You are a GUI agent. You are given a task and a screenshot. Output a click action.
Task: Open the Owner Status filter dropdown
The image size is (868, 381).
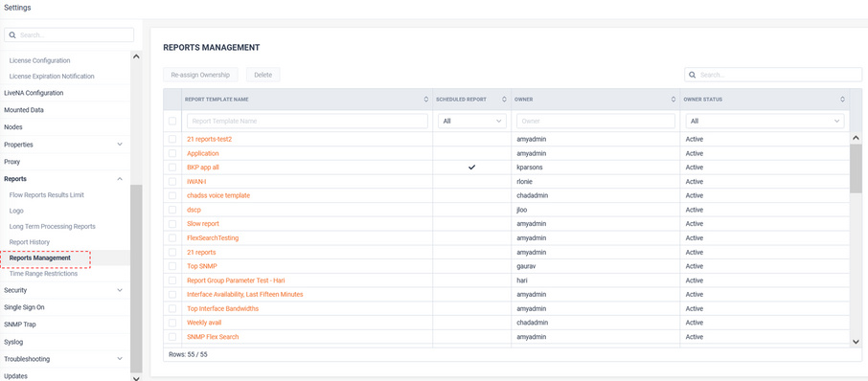pos(765,122)
